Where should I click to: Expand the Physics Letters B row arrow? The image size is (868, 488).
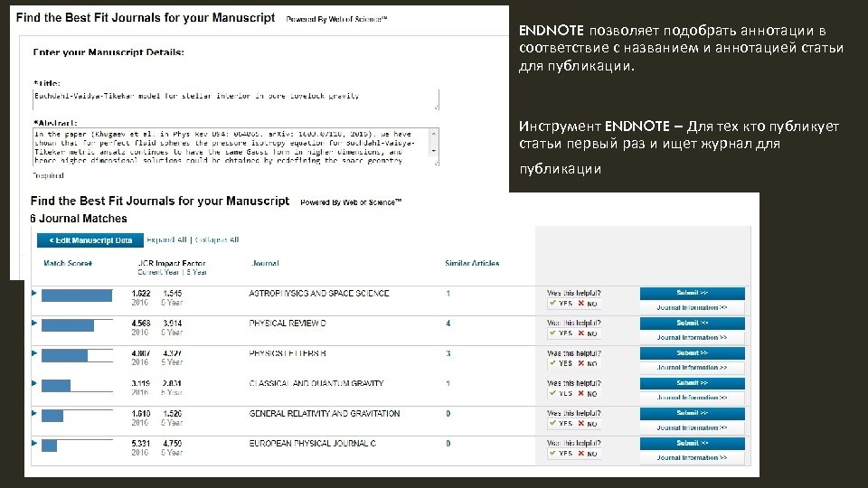point(34,353)
